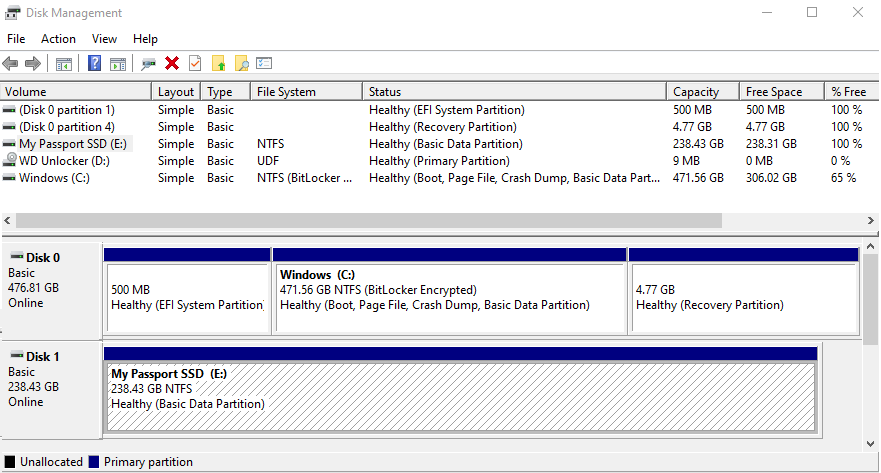Screen dimensions: 881x473
Task: Click the Free Space column header
Action: tap(774, 92)
